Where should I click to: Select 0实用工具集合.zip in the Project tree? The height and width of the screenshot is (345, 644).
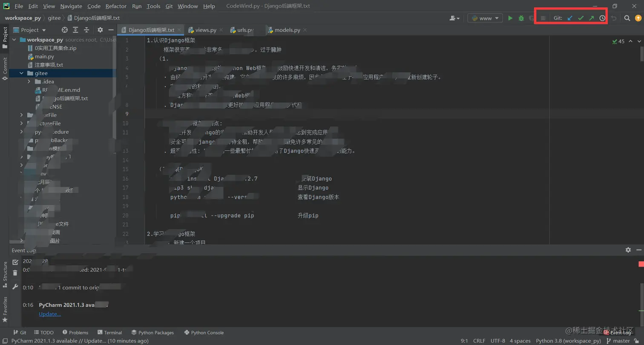point(55,48)
